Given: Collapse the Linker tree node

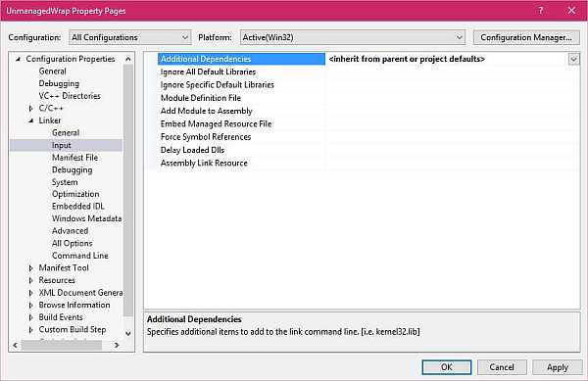Looking at the screenshot, I should 30,120.
